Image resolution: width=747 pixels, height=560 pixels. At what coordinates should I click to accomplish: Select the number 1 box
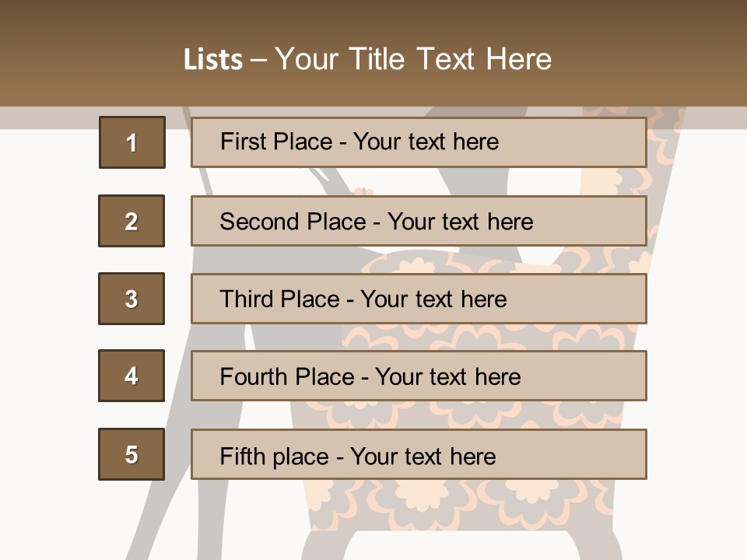point(132,142)
